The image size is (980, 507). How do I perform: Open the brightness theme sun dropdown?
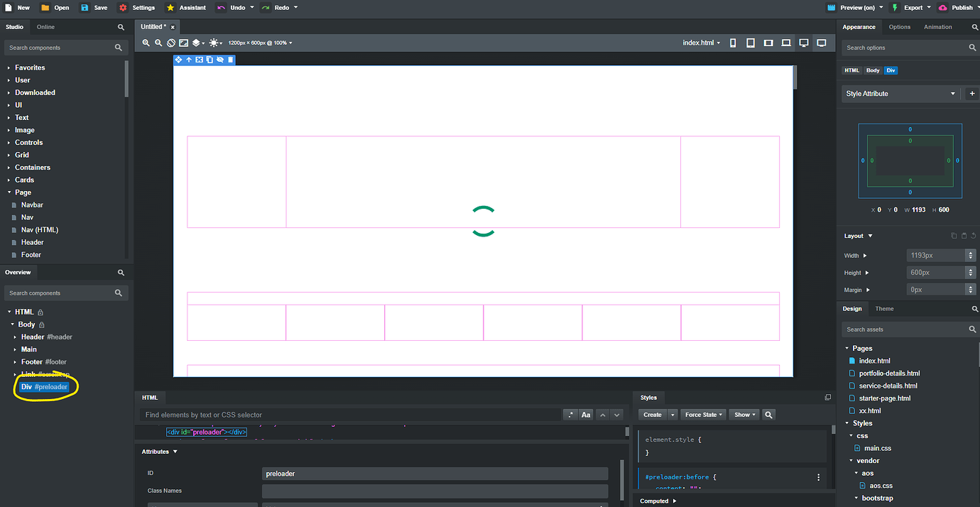point(215,43)
